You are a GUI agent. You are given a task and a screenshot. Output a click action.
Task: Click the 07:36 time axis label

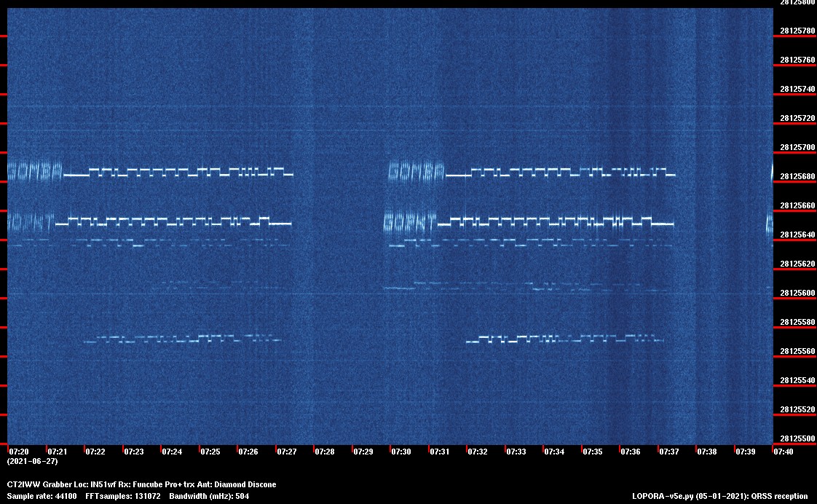[x=631, y=452]
